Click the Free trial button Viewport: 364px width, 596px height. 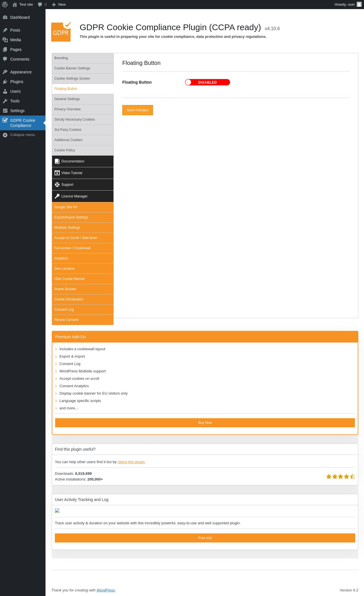[205, 538]
